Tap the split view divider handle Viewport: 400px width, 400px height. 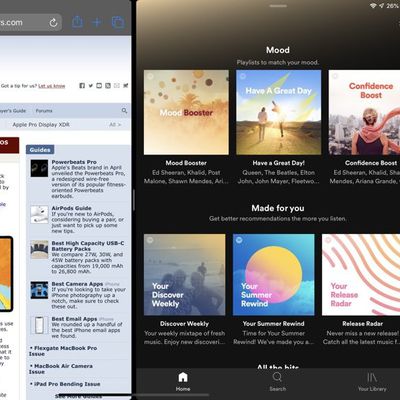(134, 200)
